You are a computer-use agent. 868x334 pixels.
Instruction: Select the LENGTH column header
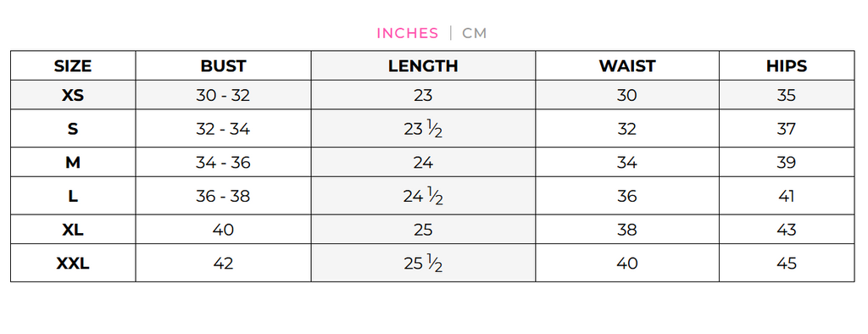423,66
